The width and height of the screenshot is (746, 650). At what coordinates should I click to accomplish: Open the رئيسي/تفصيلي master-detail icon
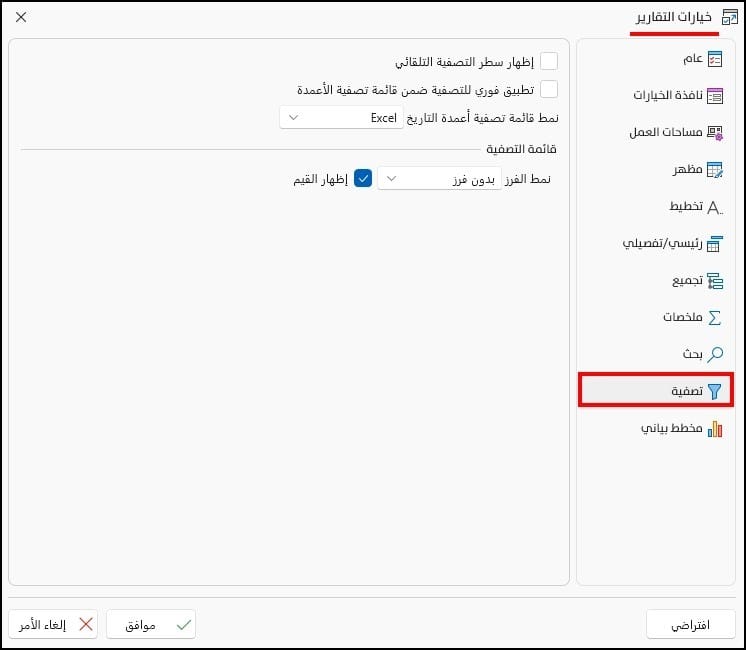pyautogui.click(x=715, y=244)
